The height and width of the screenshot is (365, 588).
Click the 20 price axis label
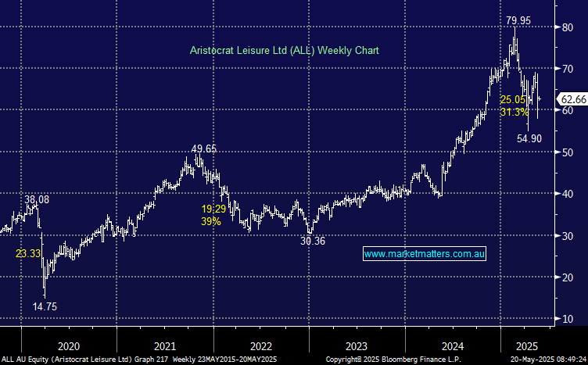[568, 277]
